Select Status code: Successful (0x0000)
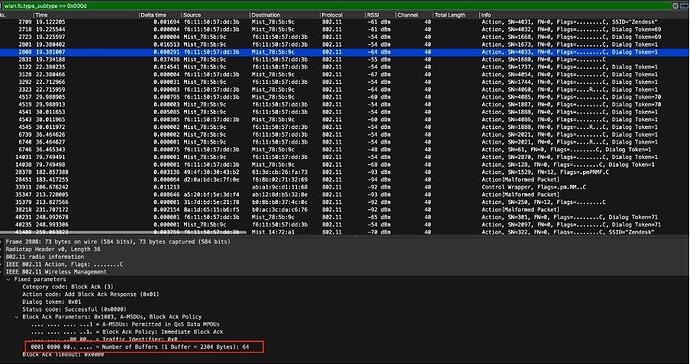This screenshot has width=690, height=364. coord(74,309)
